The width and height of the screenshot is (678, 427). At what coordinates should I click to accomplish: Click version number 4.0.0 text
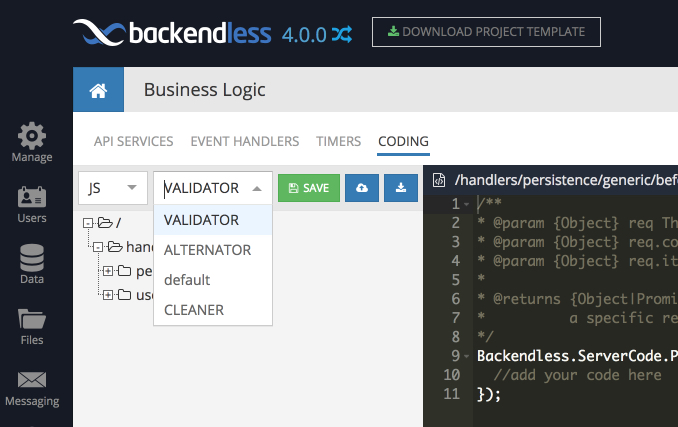[304, 35]
